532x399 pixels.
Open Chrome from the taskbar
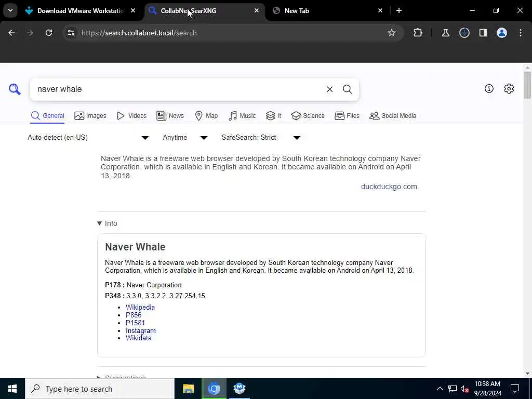(214, 389)
